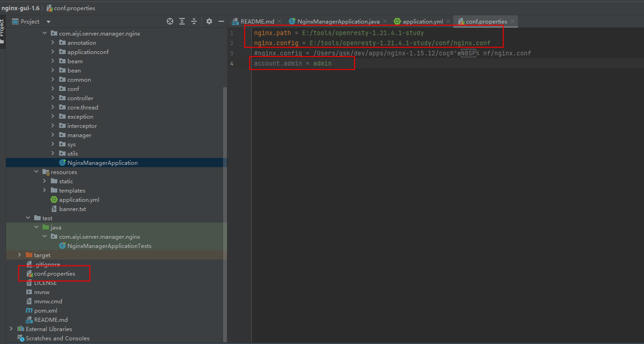Select conf.properties in project tree

55,273
